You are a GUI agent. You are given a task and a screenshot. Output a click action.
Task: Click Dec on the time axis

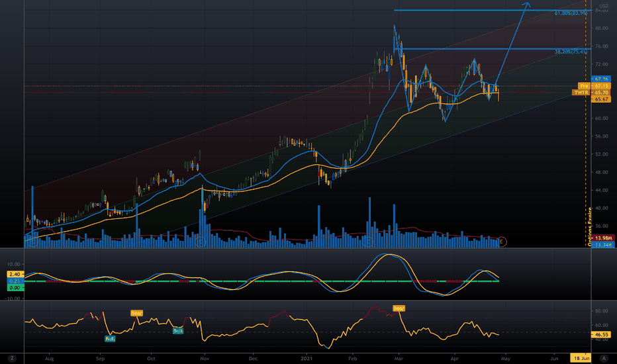253,359
